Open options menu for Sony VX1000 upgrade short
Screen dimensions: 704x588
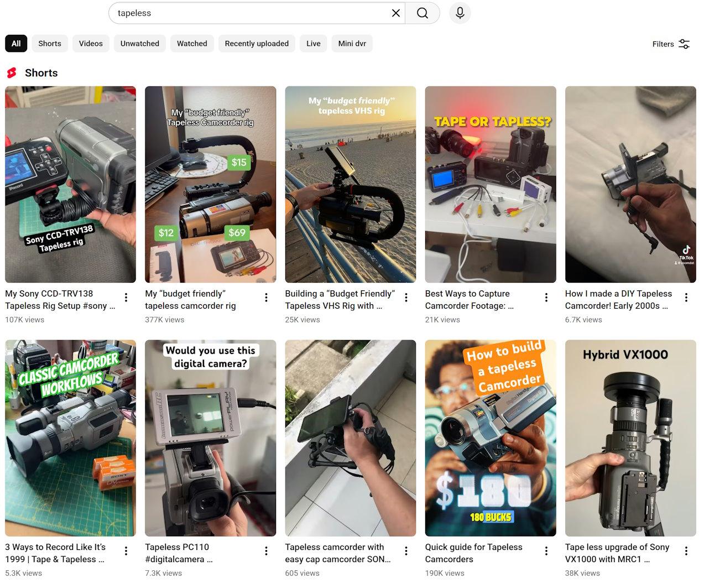[686, 551]
